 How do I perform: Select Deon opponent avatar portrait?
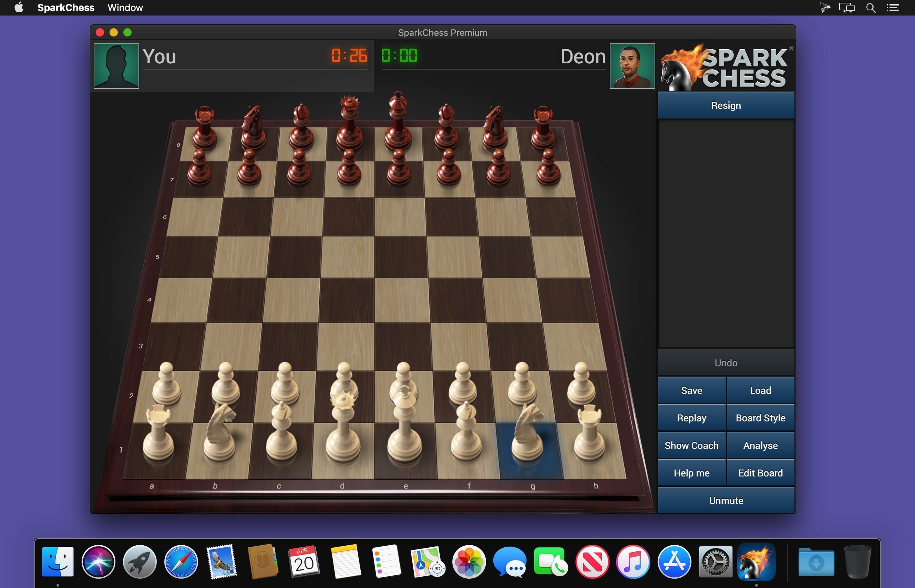point(632,65)
